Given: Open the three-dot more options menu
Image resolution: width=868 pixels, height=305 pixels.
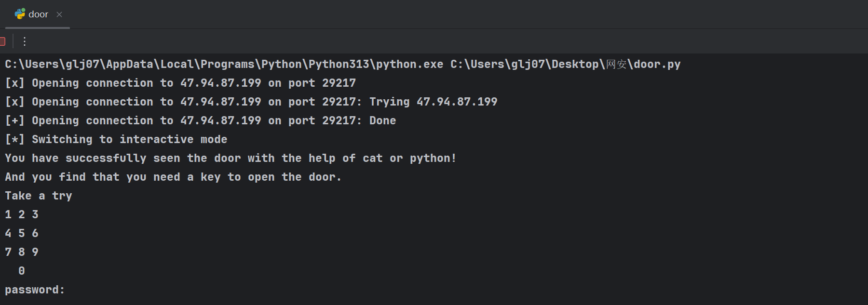Looking at the screenshot, I should pos(25,41).
